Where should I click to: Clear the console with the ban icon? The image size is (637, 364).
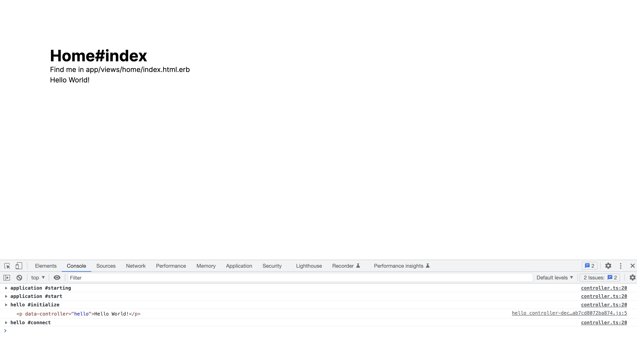pos(19,277)
